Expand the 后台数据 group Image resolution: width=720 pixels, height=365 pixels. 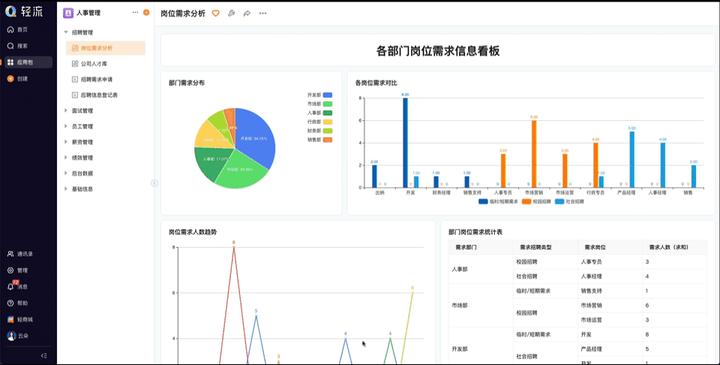[66, 173]
